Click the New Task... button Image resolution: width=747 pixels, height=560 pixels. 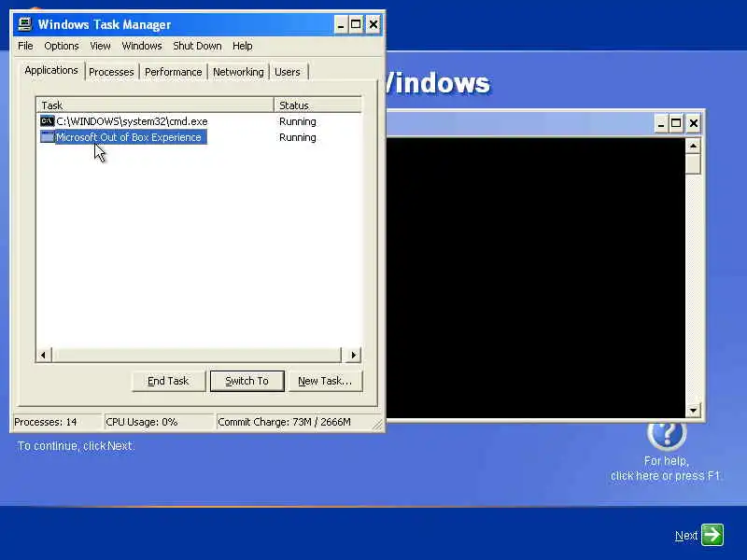click(325, 381)
